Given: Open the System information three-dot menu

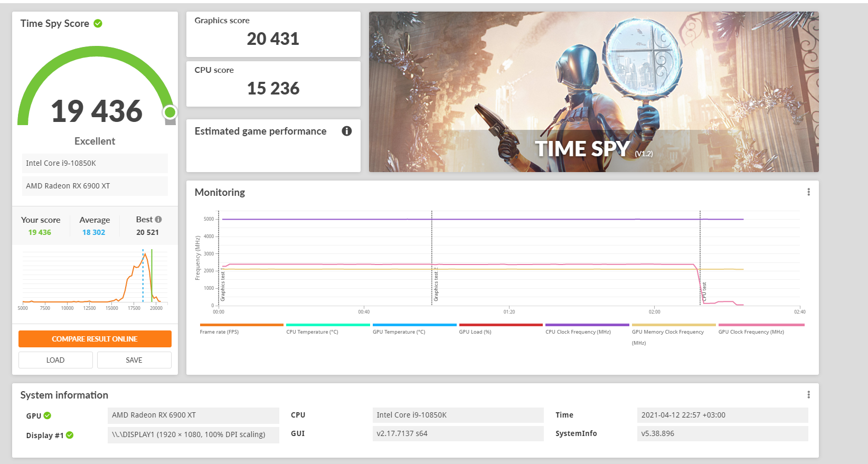Looking at the screenshot, I should [808, 395].
